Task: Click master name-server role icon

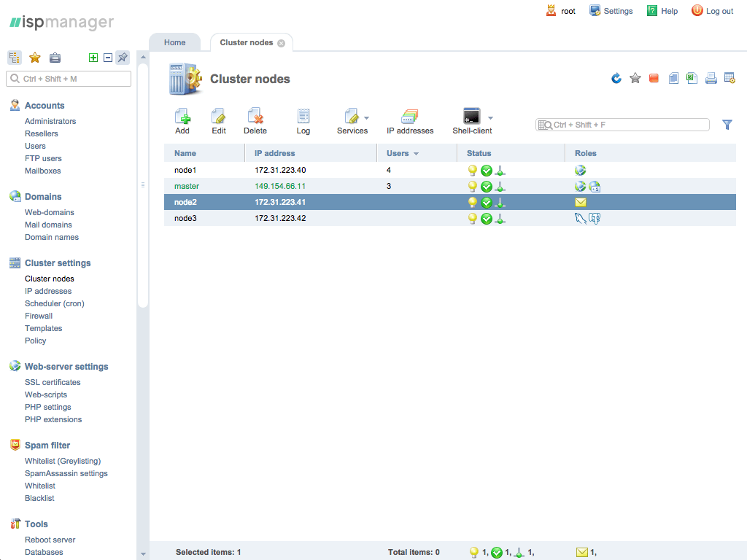Action: 595,186
